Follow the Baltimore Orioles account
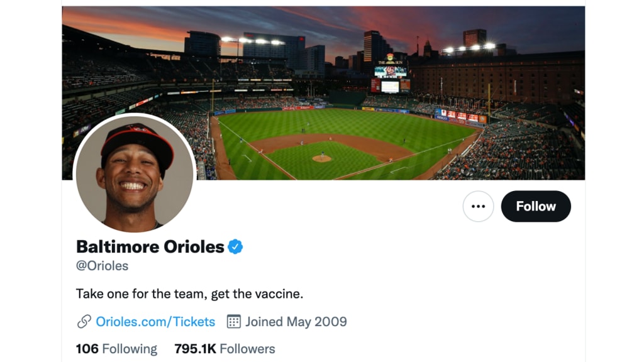 [536, 206]
